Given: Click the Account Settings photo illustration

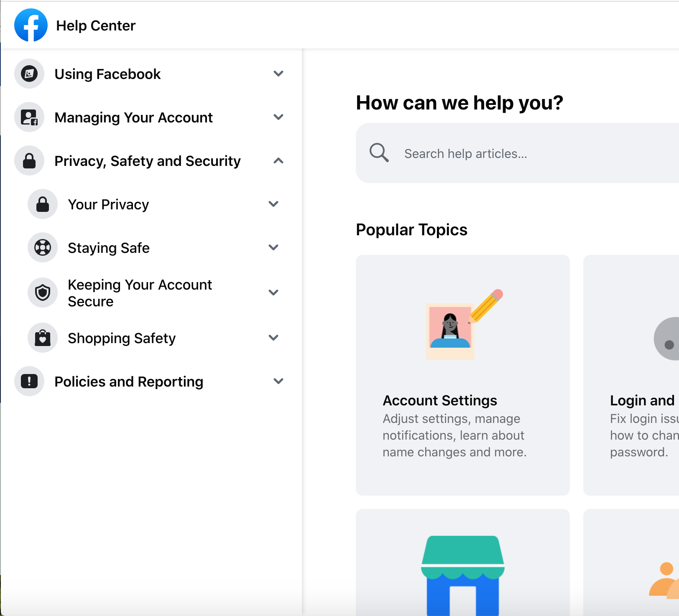Looking at the screenshot, I should click(464, 324).
